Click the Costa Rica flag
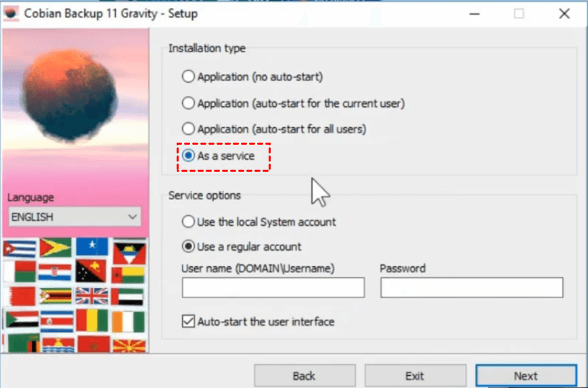588x388 pixels. coord(57,322)
